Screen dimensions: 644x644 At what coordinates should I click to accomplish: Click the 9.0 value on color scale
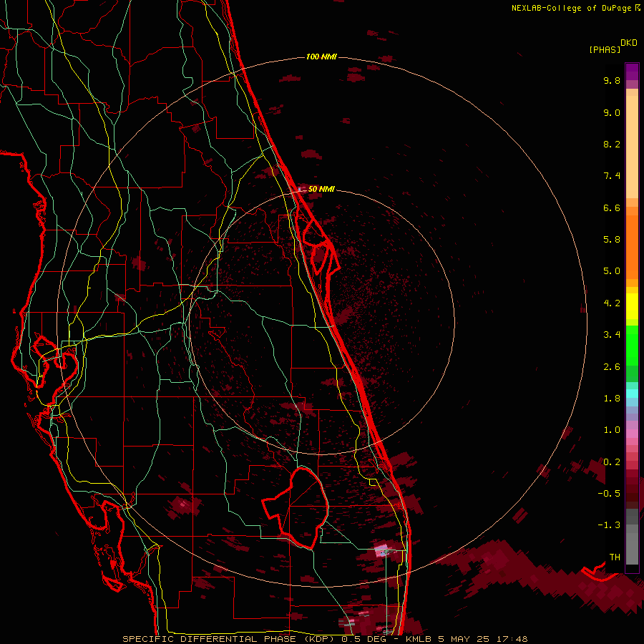click(x=612, y=112)
